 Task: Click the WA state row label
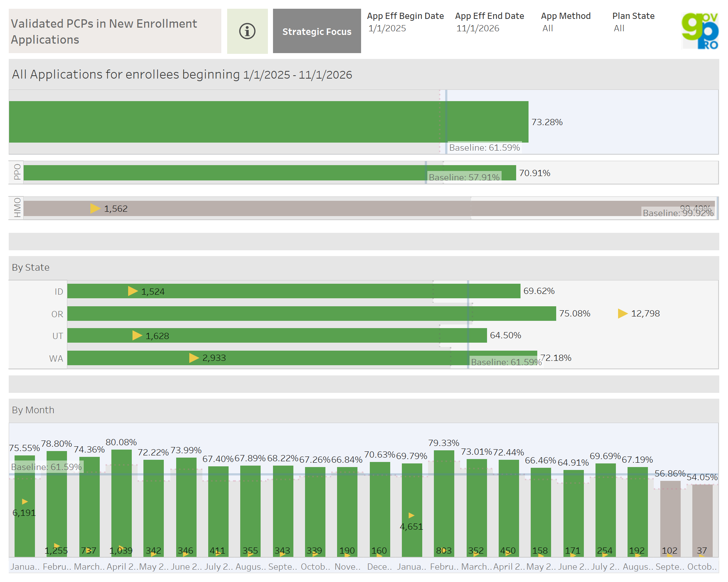click(x=56, y=359)
